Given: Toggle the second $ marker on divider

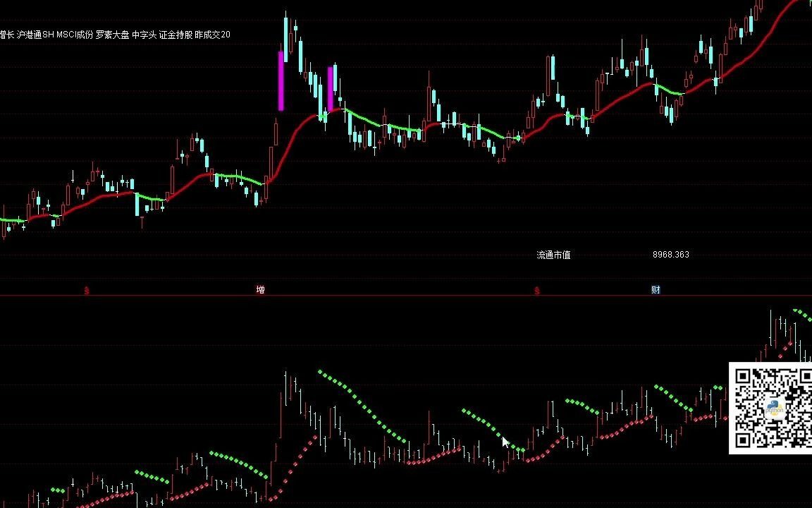Looking at the screenshot, I should [537, 289].
